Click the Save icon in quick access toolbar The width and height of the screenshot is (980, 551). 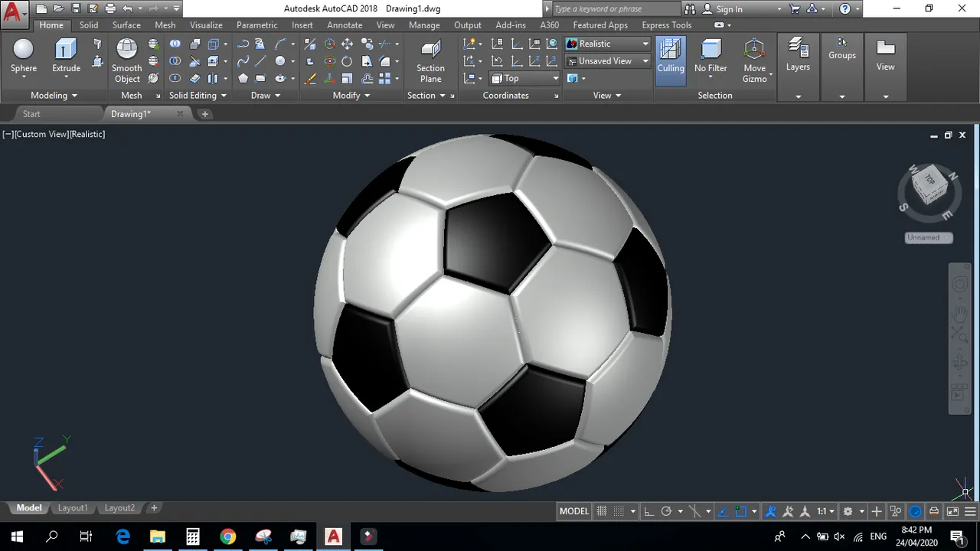(76, 9)
